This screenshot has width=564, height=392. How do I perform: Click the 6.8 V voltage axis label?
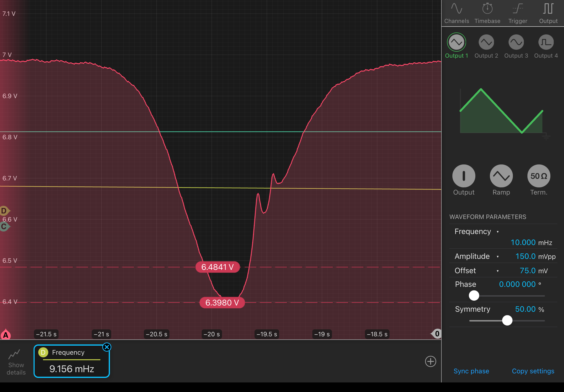click(10, 137)
